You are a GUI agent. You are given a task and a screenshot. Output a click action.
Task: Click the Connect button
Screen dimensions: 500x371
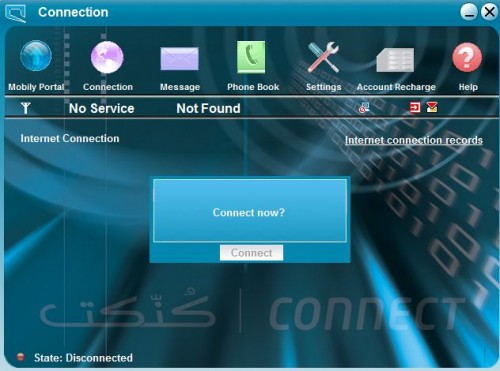[251, 253]
